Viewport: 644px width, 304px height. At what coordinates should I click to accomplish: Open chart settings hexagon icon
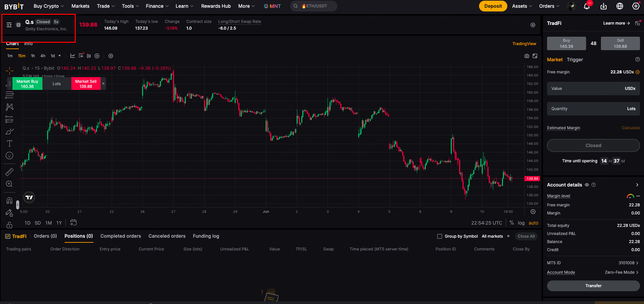coord(97,56)
